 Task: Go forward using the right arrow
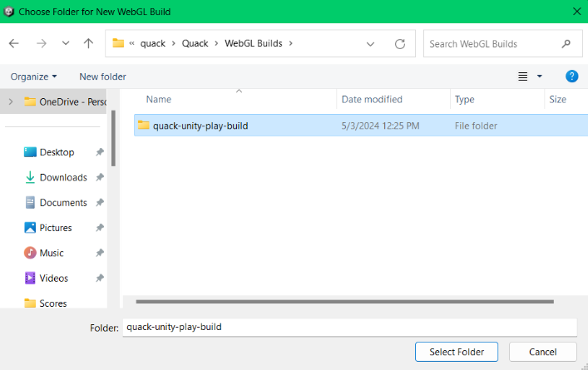point(42,43)
